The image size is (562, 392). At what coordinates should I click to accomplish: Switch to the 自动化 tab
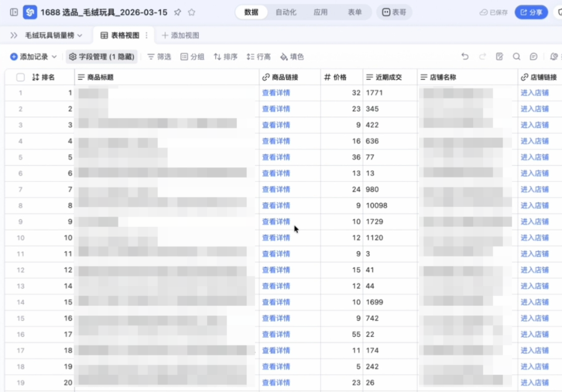point(286,12)
